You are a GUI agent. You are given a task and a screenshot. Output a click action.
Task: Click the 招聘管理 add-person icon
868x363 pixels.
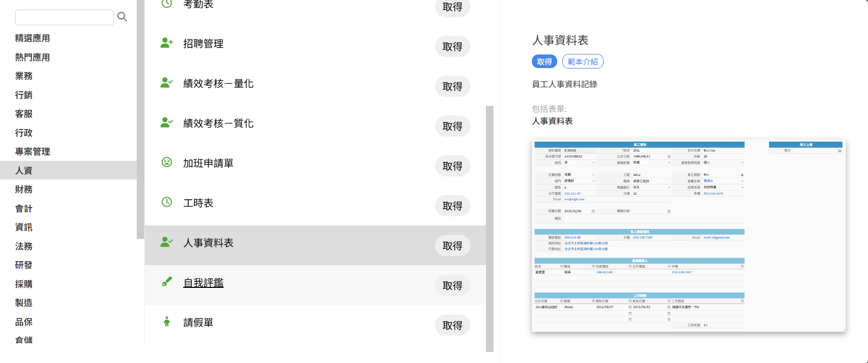click(x=167, y=43)
